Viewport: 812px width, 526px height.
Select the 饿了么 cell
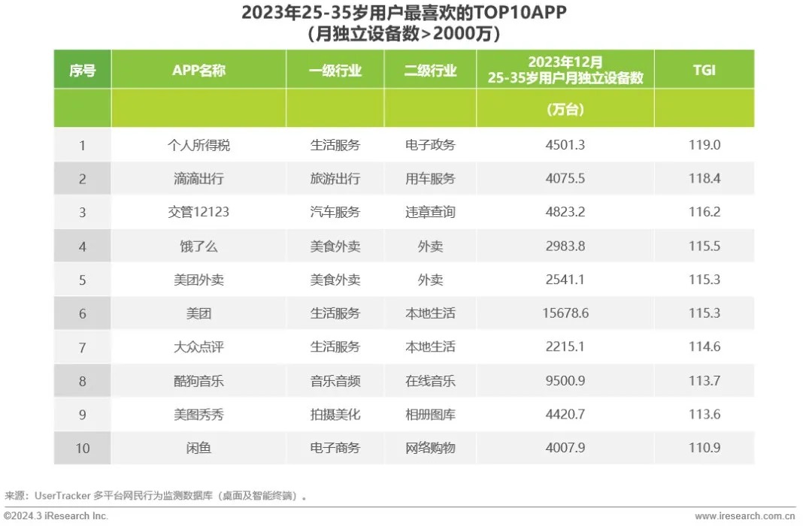pyautogui.click(x=198, y=246)
